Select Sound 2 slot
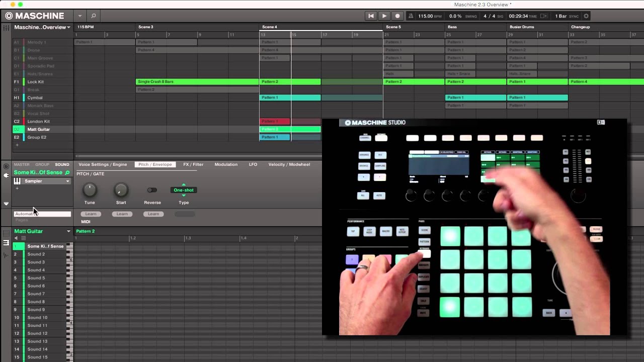This screenshot has width=644, height=362. click(x=39, y=254)
